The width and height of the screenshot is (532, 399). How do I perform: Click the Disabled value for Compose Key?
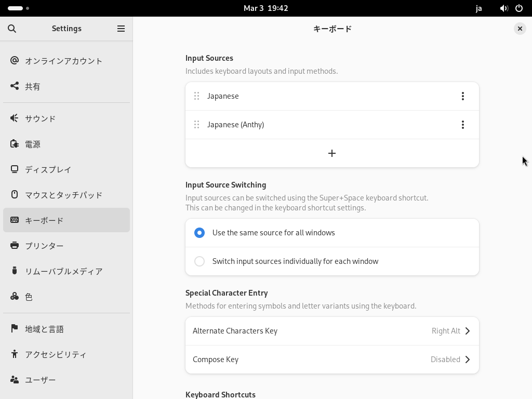tap(445, 360)
